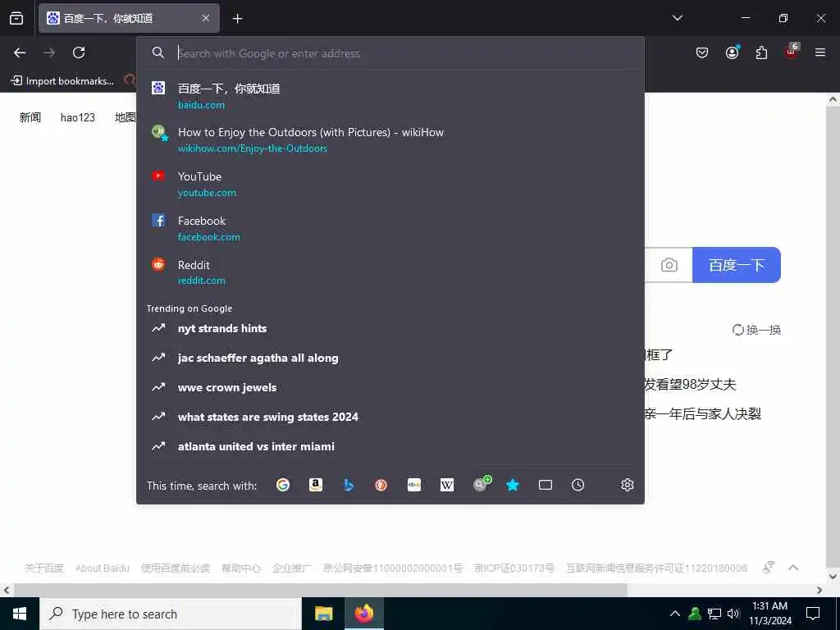Click Baidu page scroll-to-top arrow in footer
Screen dimensions: 840x630
793,568
